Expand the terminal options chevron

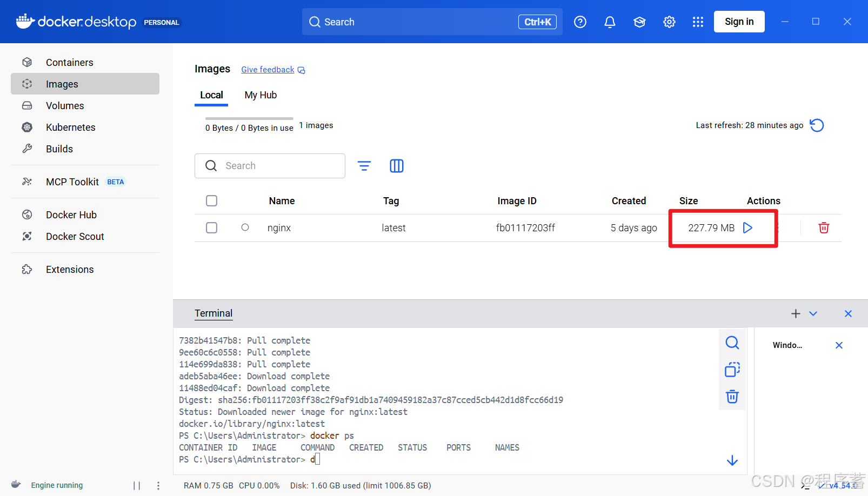click(813, 313)
